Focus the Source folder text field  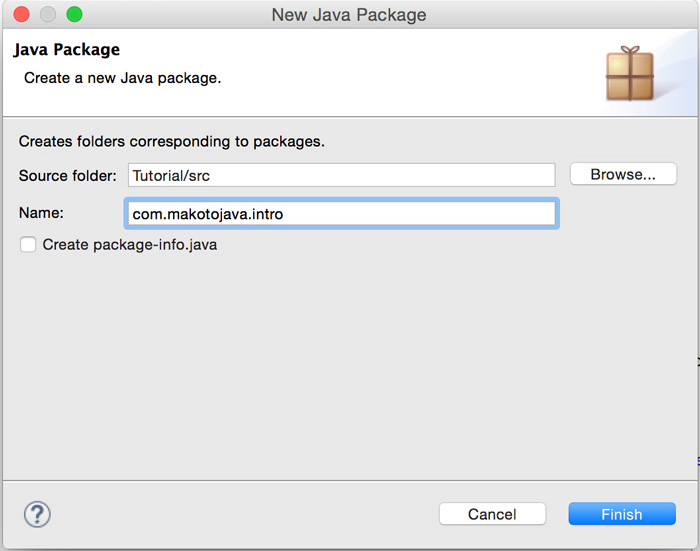pyautogui.click(x=341, y=175)
